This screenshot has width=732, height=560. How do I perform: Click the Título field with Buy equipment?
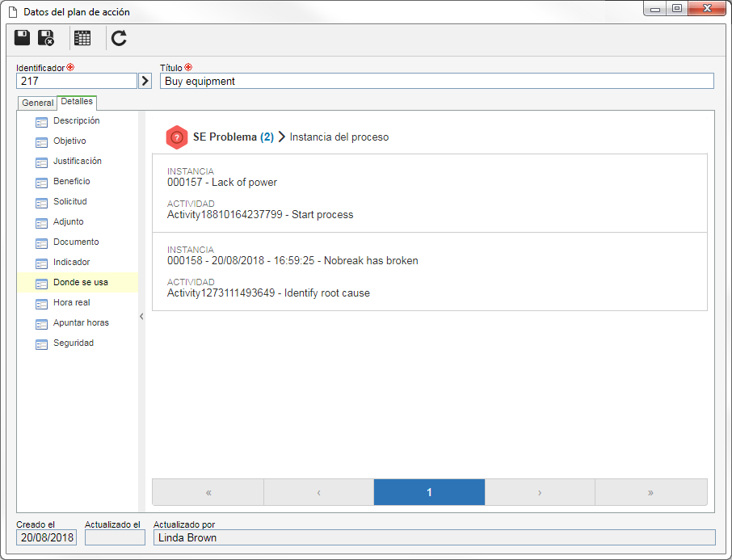[436, 81]
